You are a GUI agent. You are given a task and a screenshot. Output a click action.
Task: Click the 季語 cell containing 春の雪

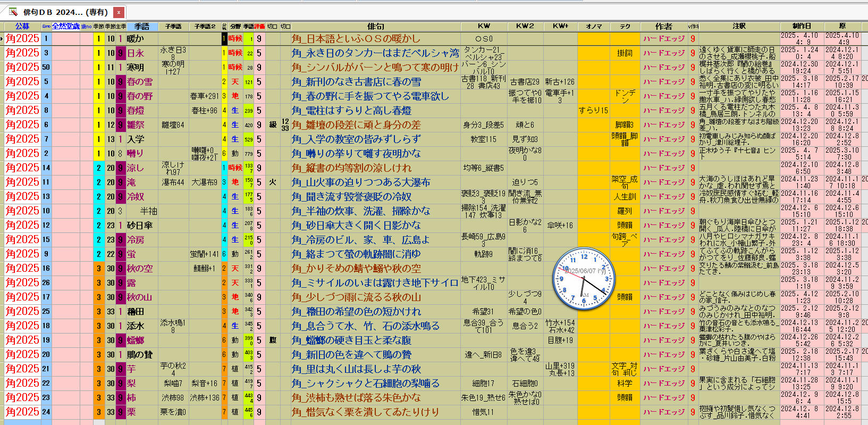(x=140, y=82)
